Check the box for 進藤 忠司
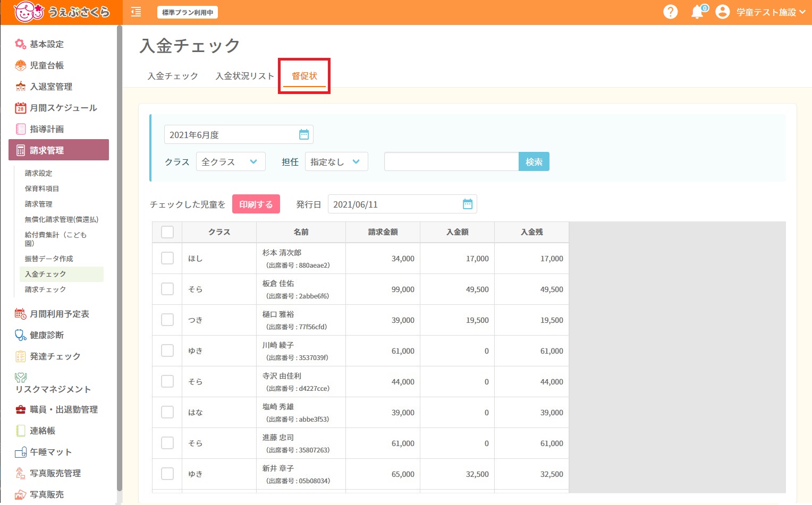The height and width of the screenshot is (505, 812). point(167,443)
